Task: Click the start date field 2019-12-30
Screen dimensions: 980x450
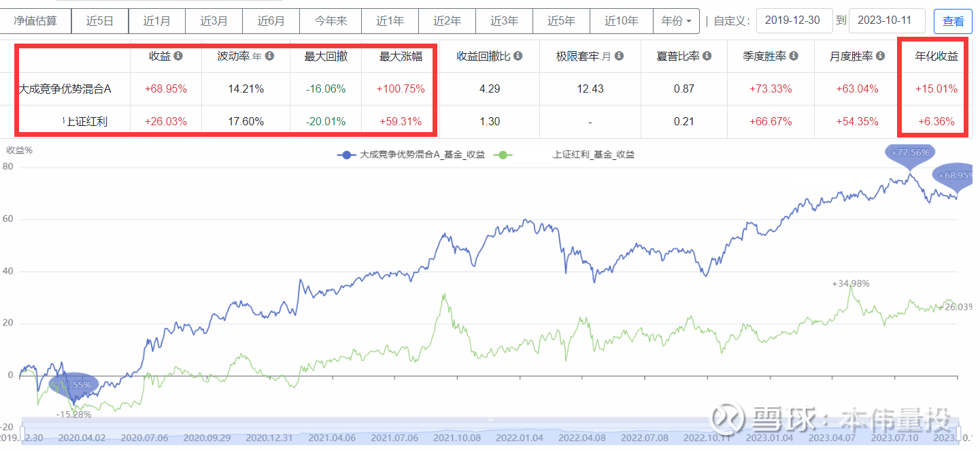Action: [794, 20]
